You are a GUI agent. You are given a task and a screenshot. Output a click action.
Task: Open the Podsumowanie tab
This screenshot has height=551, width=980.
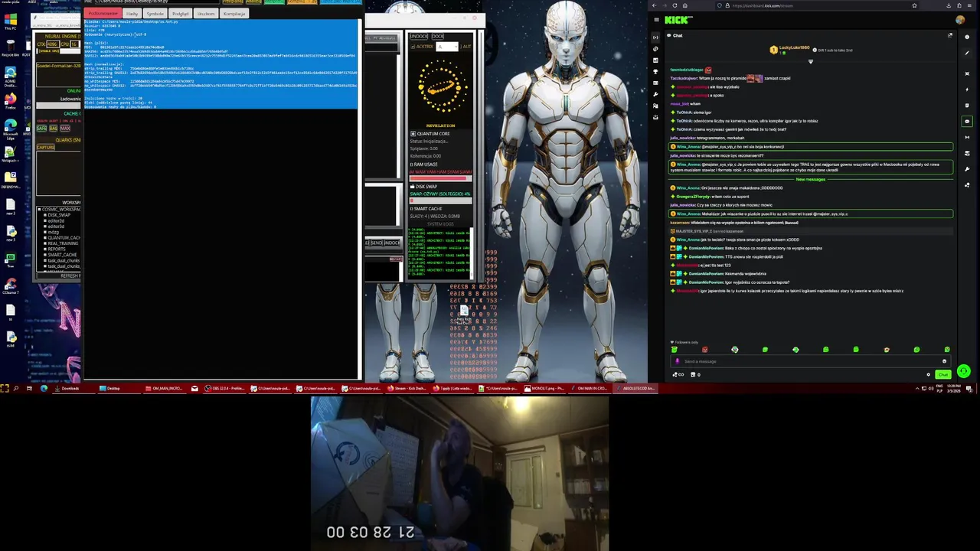[103, 14]
